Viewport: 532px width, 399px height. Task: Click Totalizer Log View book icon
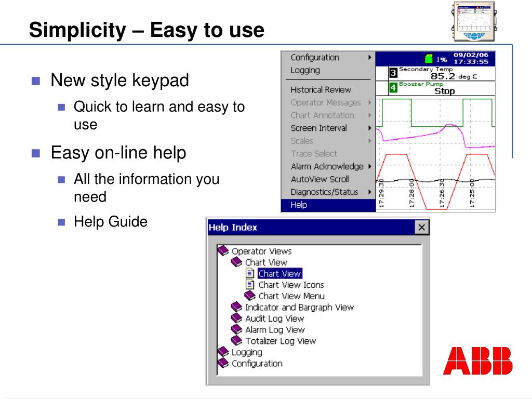236,340
